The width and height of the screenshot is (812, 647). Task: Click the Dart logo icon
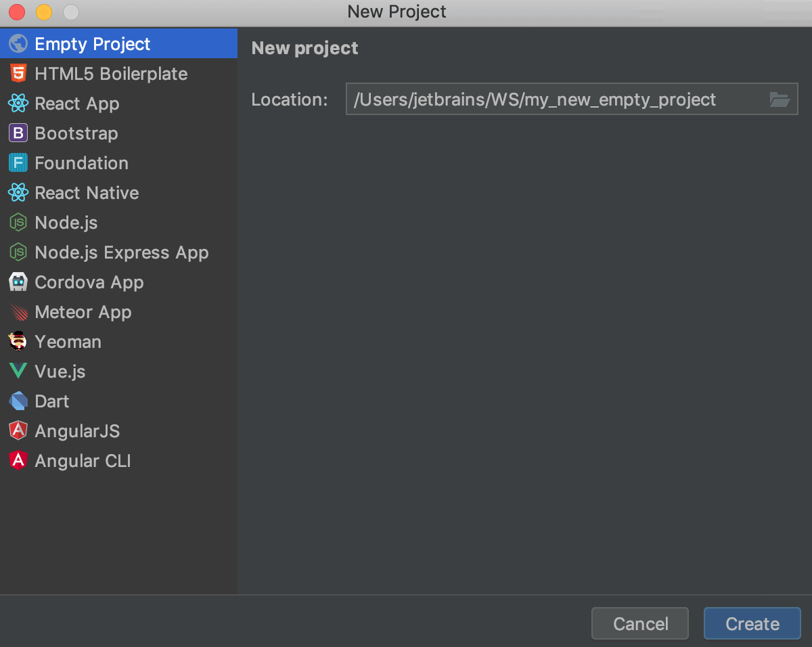pyautogui.click(x=18, y=401)
